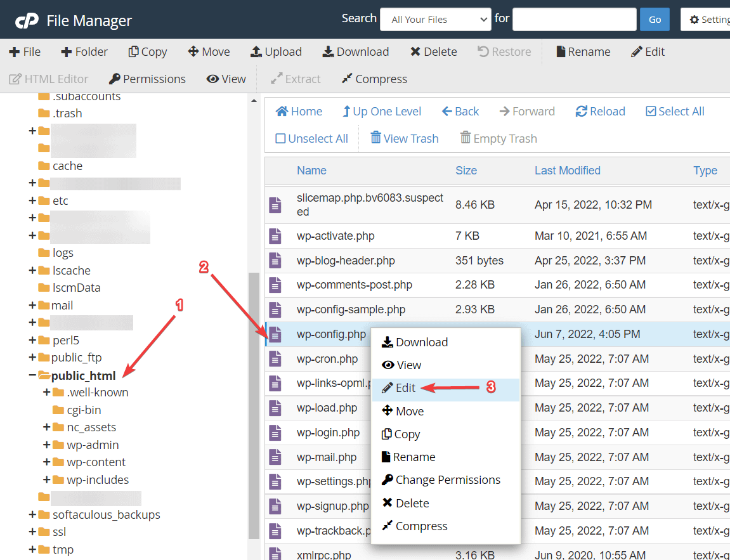Create a new folder with +Folder
The image size is (730, 560).
click(84, 51)
